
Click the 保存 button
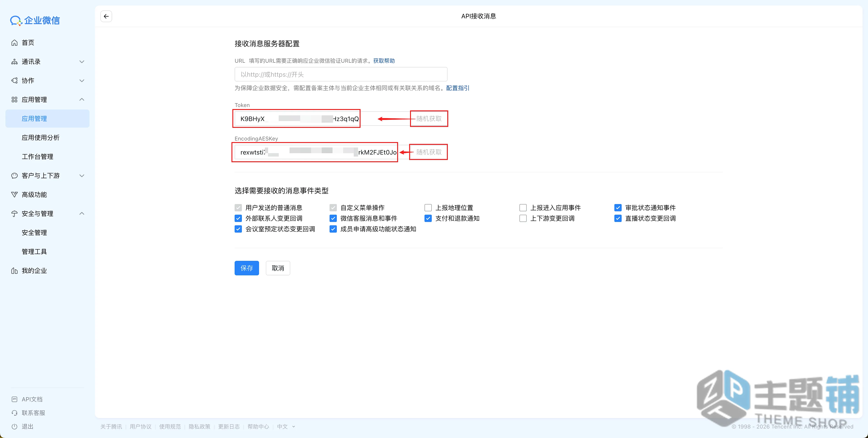(x=247, y=268)
